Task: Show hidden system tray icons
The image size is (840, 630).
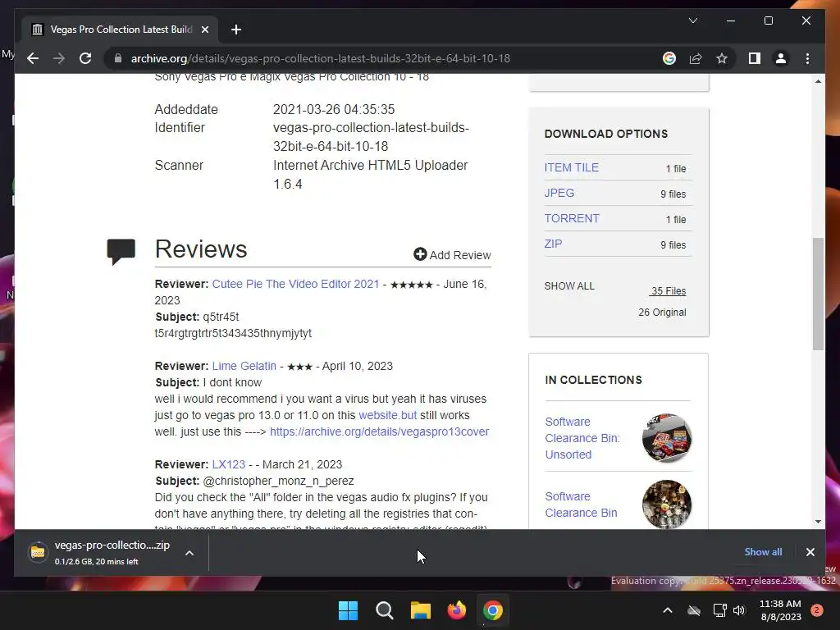Action: pos(668,610)
